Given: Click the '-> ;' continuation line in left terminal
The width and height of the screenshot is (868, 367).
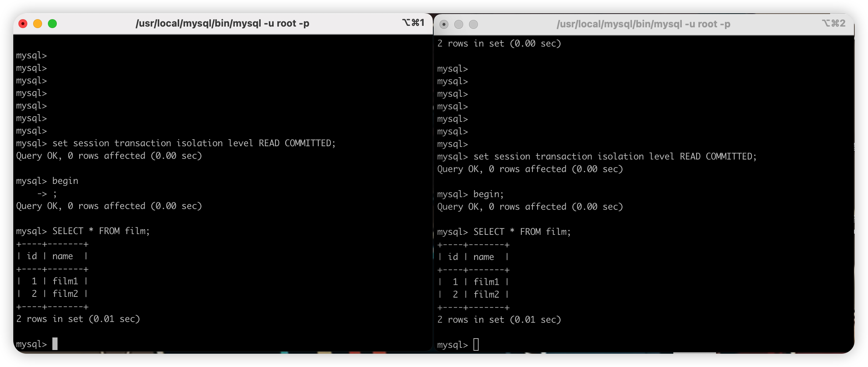Looking at the screenshot, I should click(47, 193).
